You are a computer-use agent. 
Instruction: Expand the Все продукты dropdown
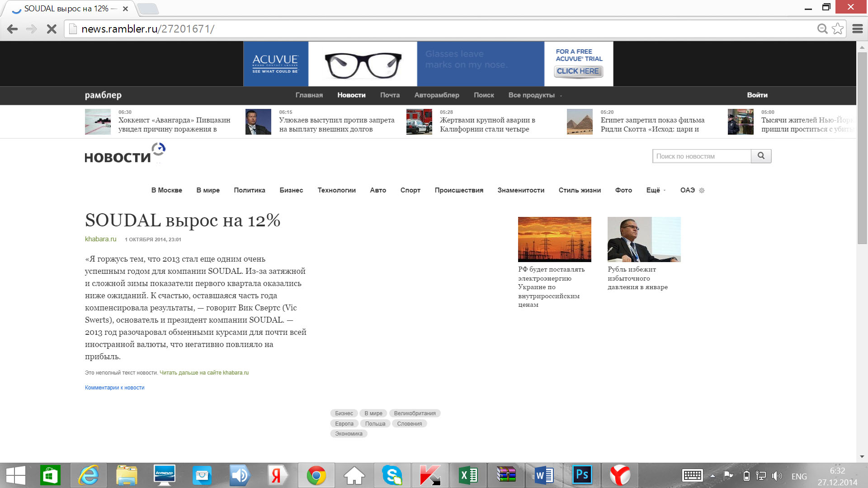coord(535,95)
